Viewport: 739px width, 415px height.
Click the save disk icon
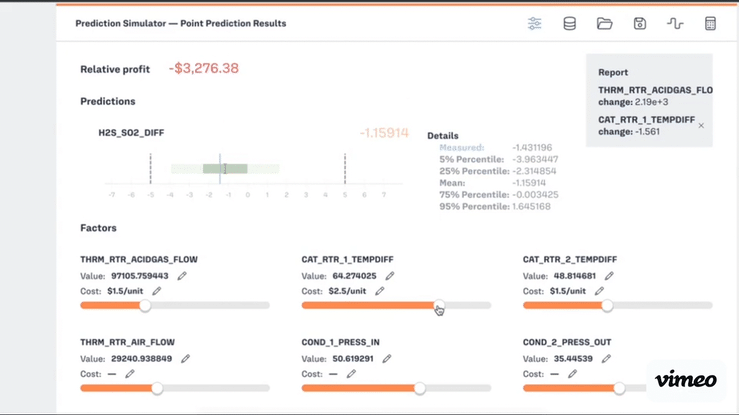(x=640, y=24)
